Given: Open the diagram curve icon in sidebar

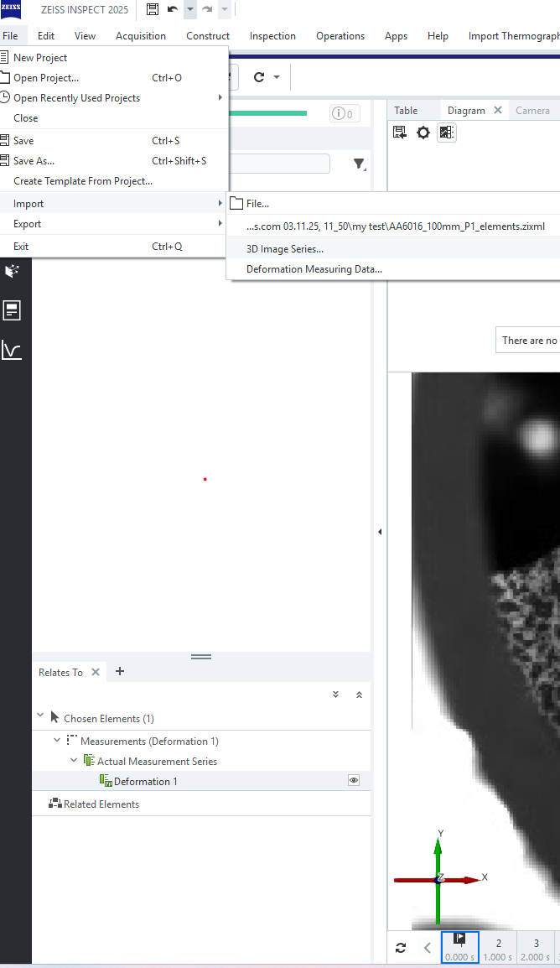Looking at the screenshot, I should pos(12,350).
